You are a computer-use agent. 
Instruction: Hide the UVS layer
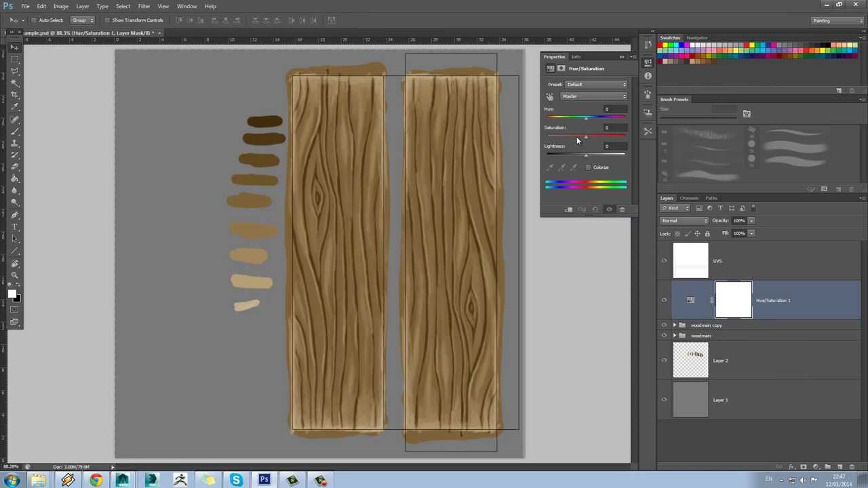[664, 261]
